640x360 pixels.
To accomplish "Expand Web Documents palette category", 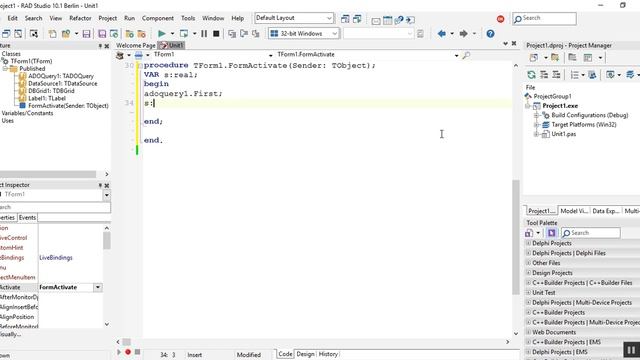I will pyautogui.click(x=528, y=332).
